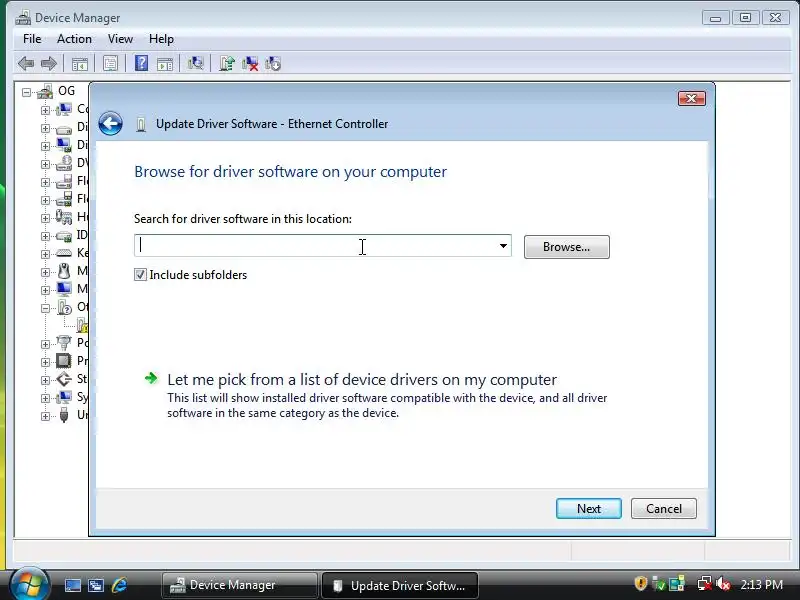The height and width of the screenshot is (600, 800).
Task: Click Show Desktop quick launch icon
Action: pos(72,585)
